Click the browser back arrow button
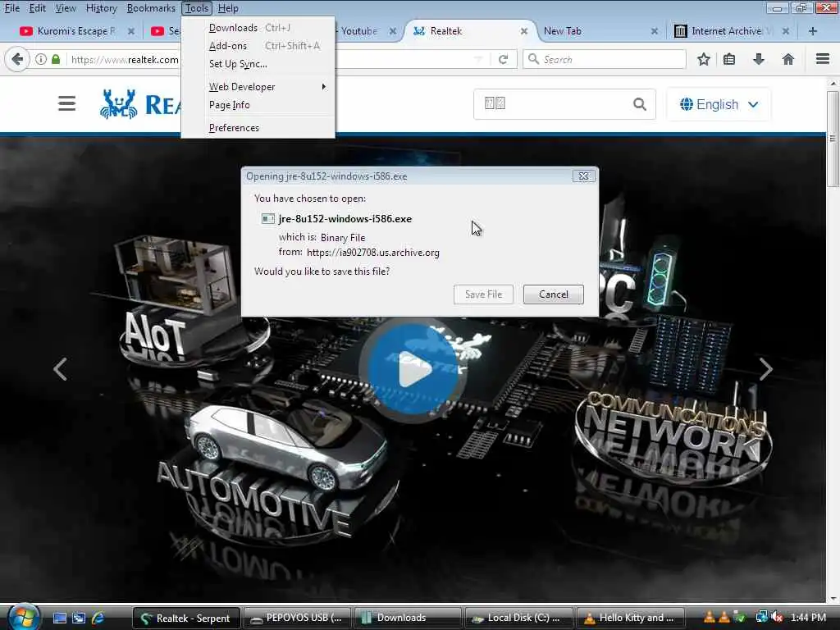840x630 pixels. point(16,59)
